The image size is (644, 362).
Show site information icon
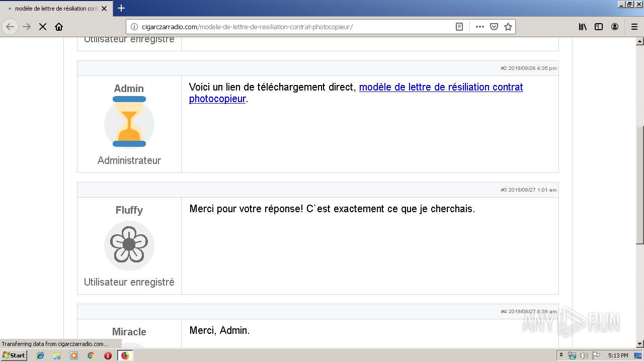click(x=134, y=27)
